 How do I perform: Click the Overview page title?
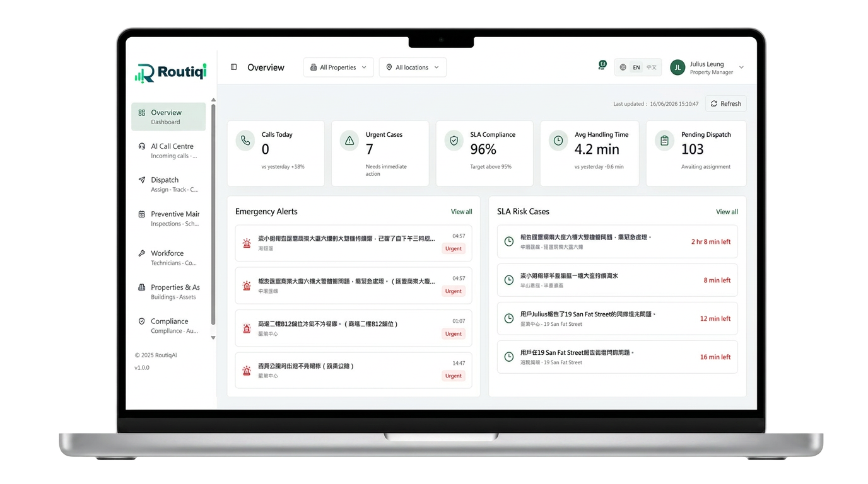pyautogui.click(x=266, y=67)
